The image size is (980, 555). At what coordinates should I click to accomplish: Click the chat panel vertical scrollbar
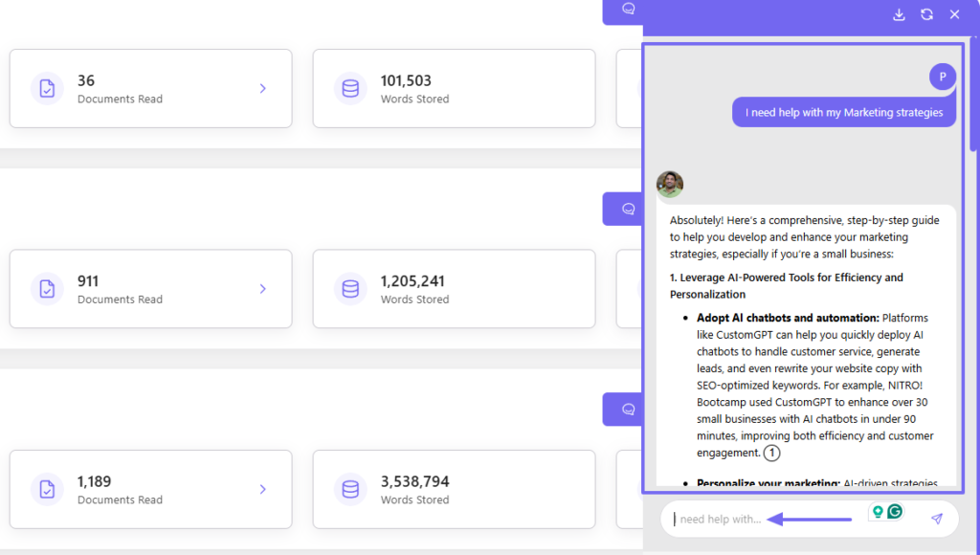coord(974,94)
